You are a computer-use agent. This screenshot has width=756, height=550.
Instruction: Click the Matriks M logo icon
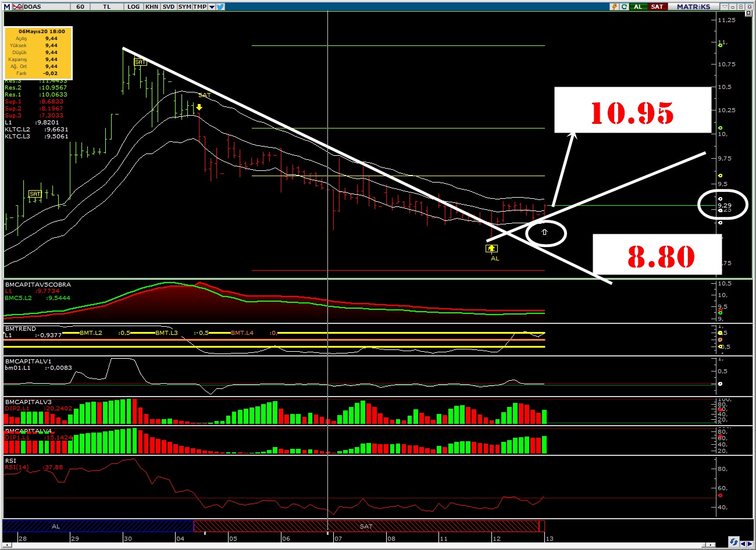[7, 6]
